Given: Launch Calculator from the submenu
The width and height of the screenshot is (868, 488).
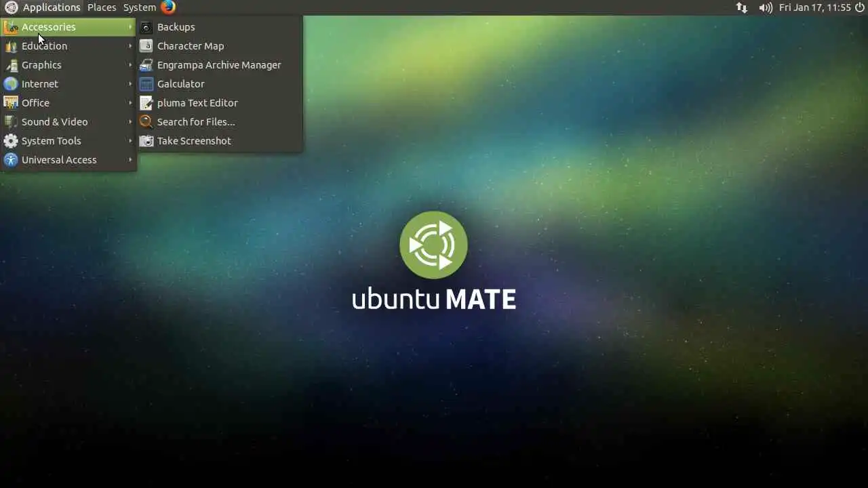Looking at the screenshot, I should [x=220, y=84].
